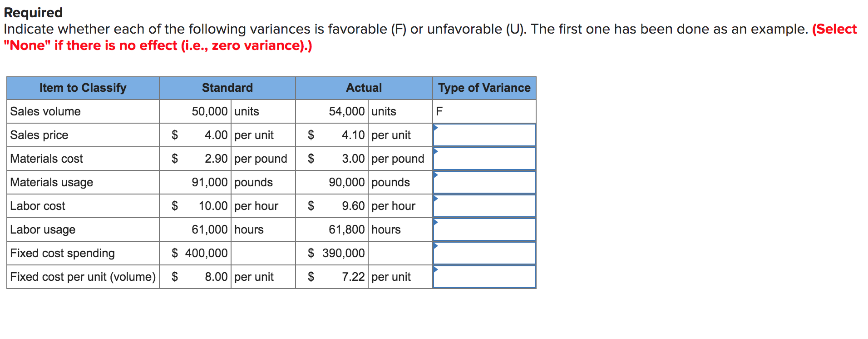
Task: Open the variance dropdown for Fixed cost spending
Action: (x=483, y=253)
